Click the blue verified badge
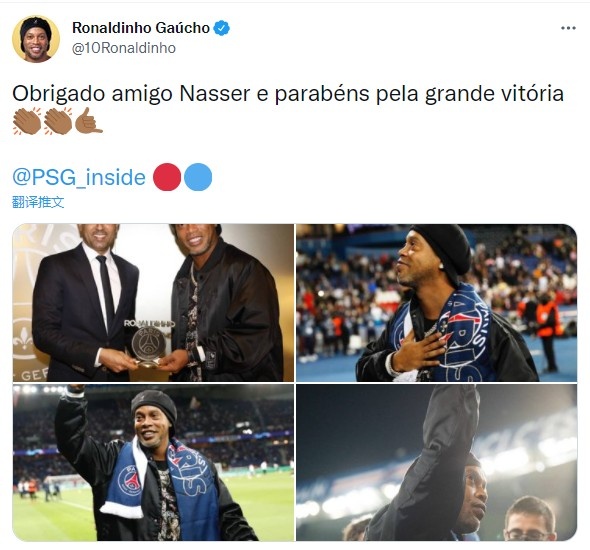Viewport: 590px width, 550px height. [x=222, y=28]
